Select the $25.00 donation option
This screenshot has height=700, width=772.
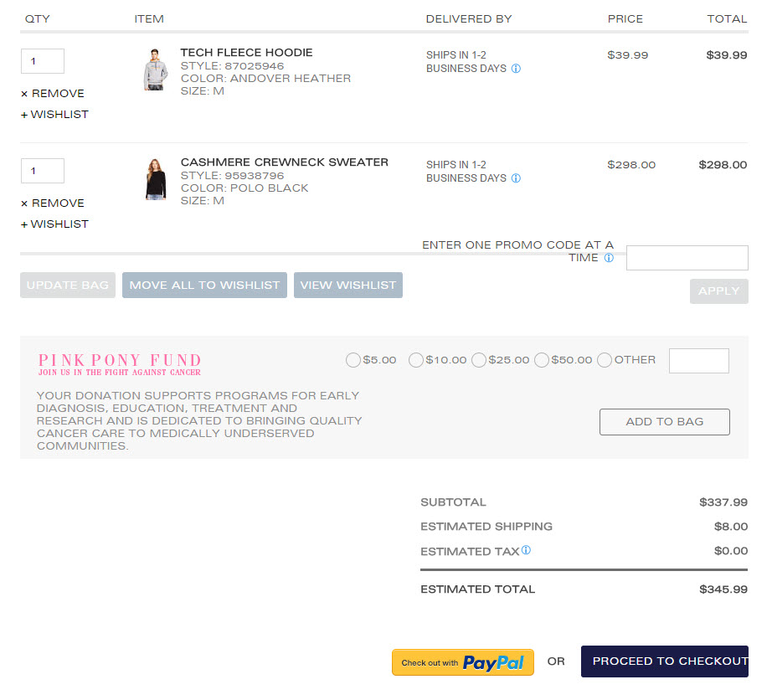click(x=479, y=360)
